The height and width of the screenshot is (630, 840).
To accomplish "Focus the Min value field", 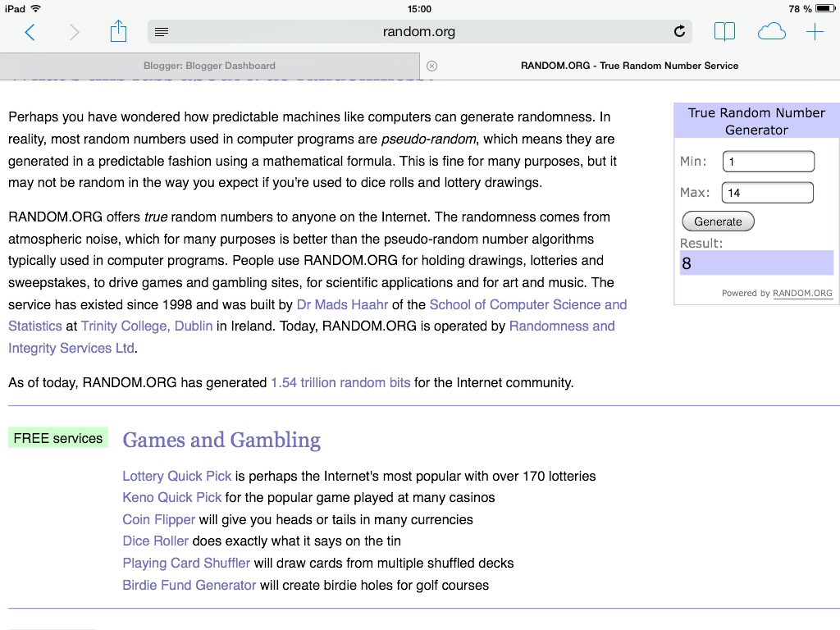I will tap(768, 162).
